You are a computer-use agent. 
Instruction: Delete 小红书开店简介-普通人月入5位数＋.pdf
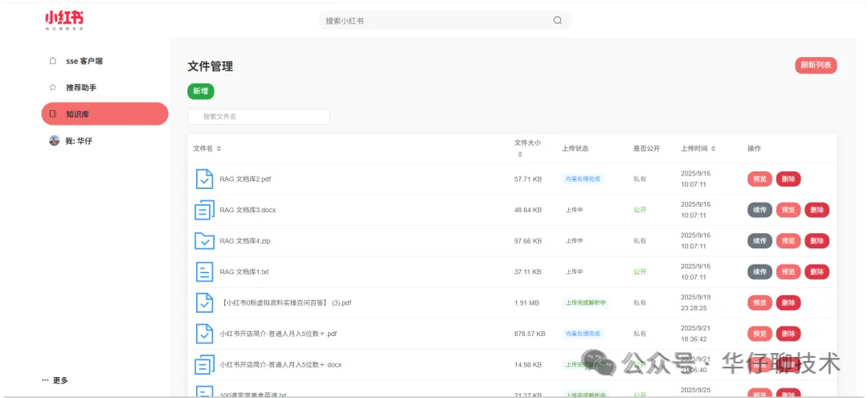click(788, 334)
